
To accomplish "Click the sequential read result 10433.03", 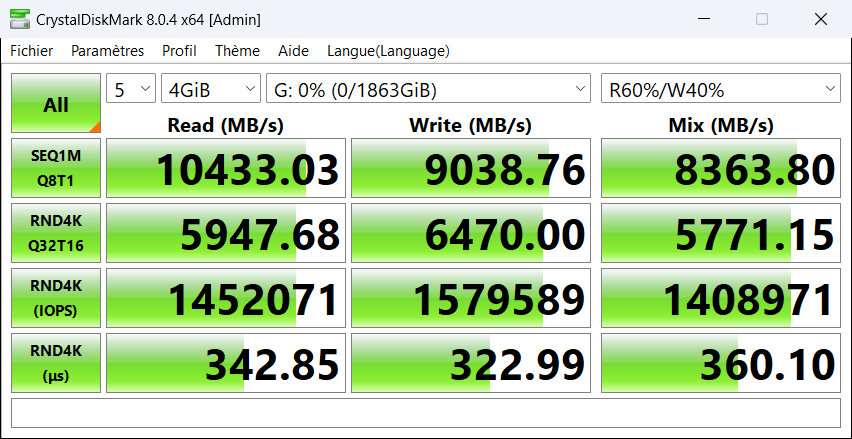I will pos(226,168).
